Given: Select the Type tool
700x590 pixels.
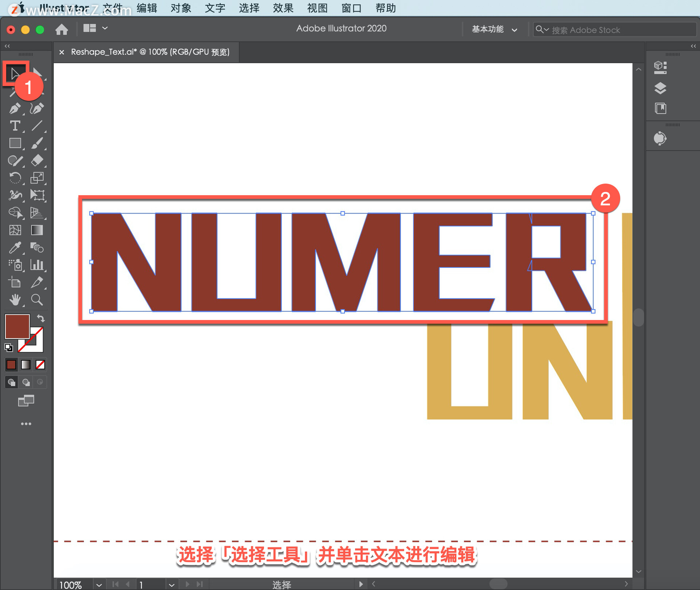Looking at the screenshot, I should (x=15, y=126).
